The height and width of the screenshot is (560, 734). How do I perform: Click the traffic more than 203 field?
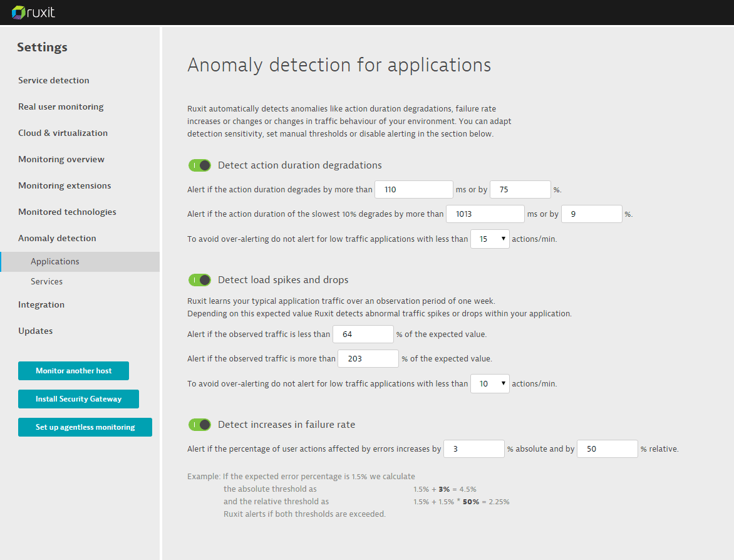pyautogui.click(x=368, y=359)
